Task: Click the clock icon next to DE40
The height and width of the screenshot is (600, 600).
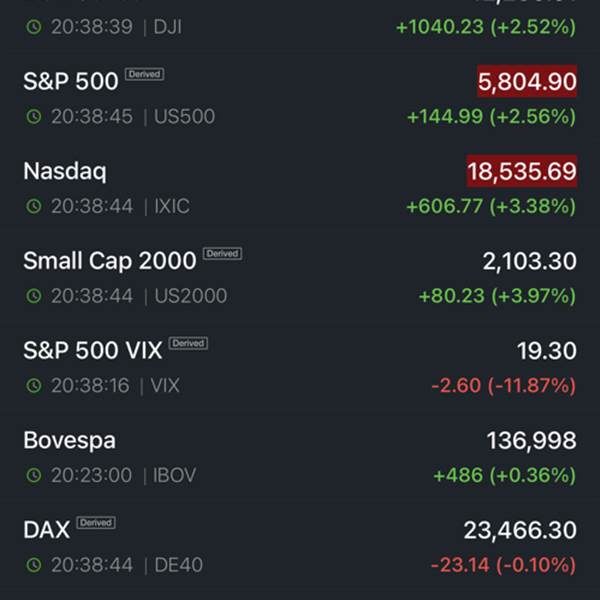Action: (34, 565)
